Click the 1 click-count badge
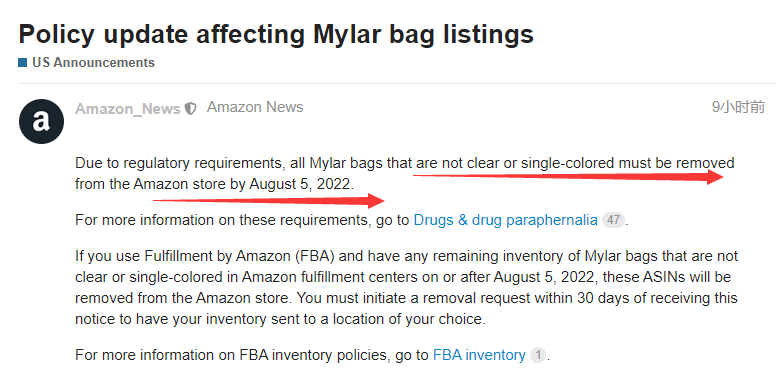 coord(538,355)
